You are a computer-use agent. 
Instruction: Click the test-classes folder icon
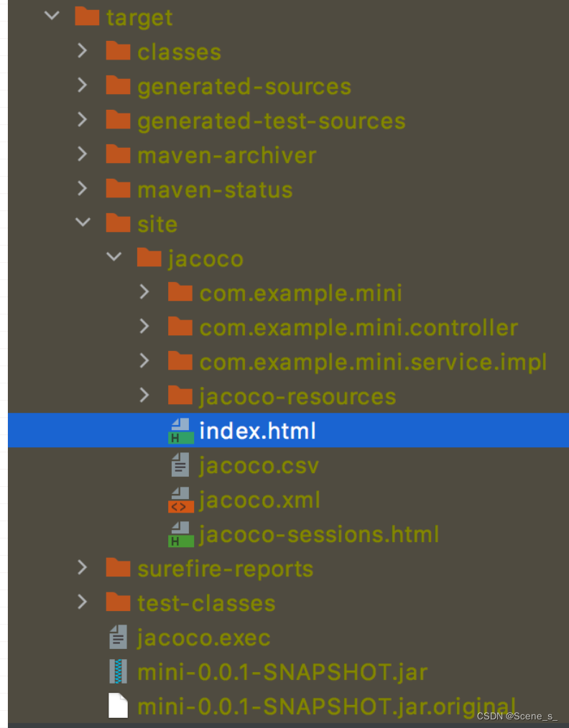pos(118,601)
